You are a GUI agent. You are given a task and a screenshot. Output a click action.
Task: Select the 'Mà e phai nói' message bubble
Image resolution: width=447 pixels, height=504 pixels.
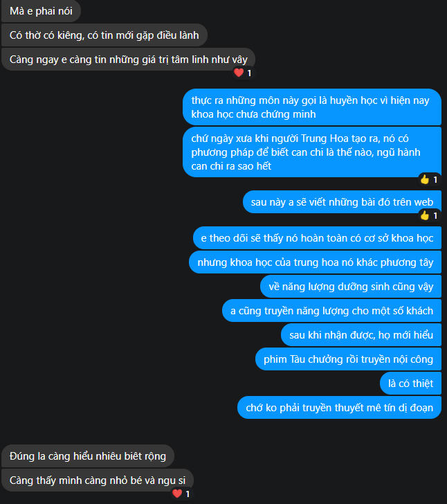[x=41, y=11]
